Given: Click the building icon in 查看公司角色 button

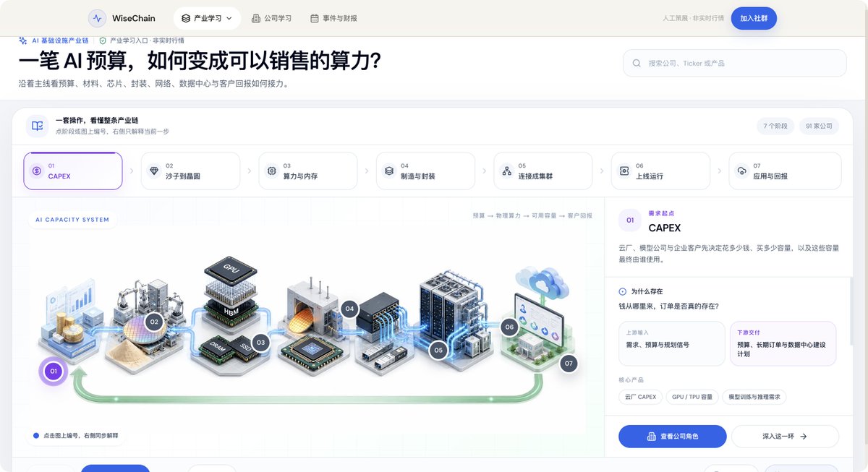Looking at the screenshot, I should (651, 437).
